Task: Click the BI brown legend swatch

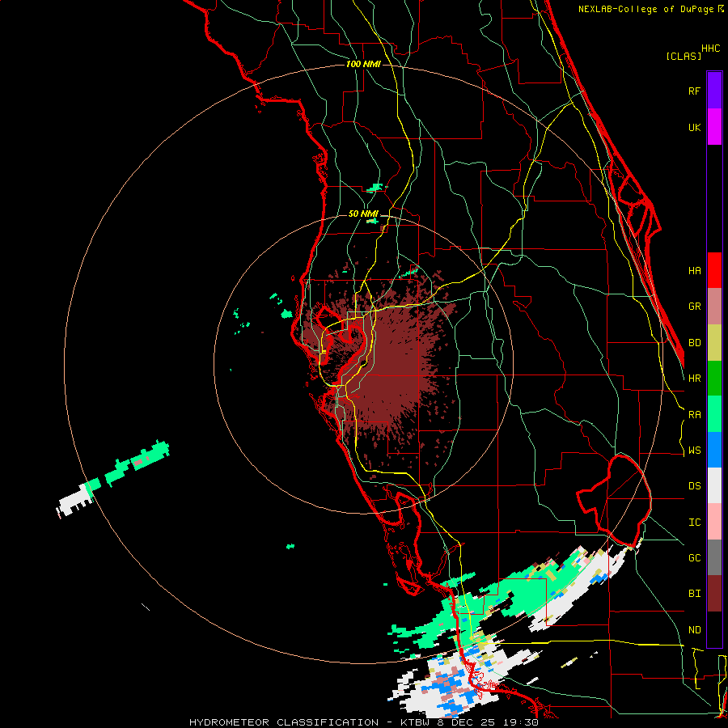Action: point(714,594)
